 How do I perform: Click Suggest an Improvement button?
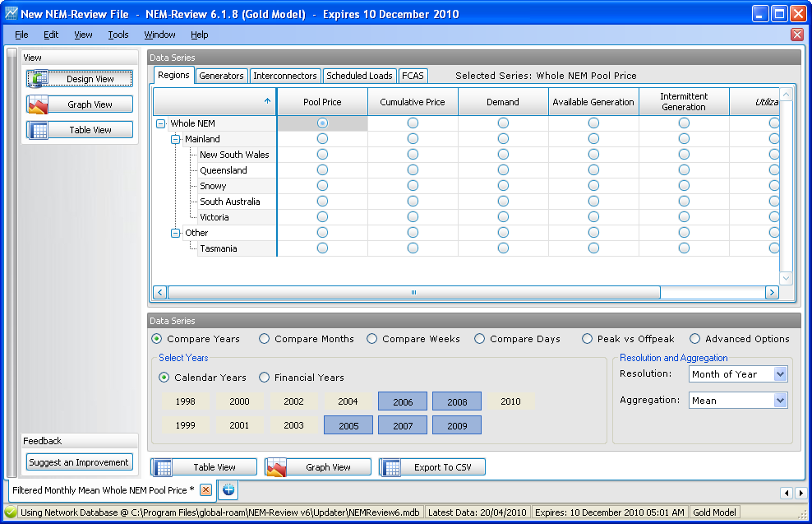[79, 461]
